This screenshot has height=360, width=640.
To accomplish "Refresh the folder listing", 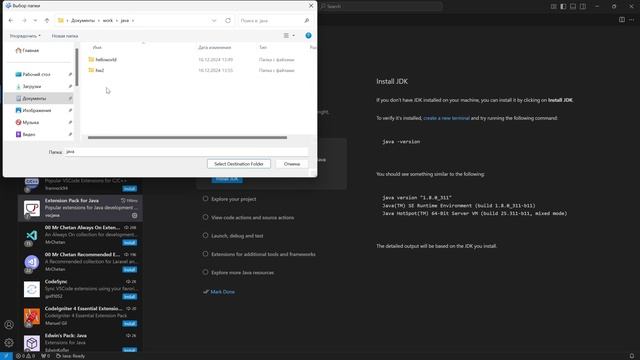I will (228, 20).
